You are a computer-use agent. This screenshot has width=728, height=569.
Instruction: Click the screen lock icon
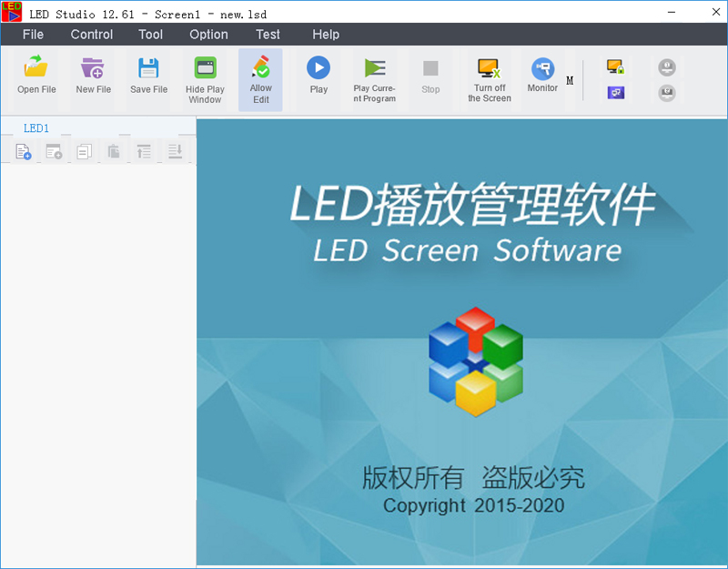click(x=614, y=66)
